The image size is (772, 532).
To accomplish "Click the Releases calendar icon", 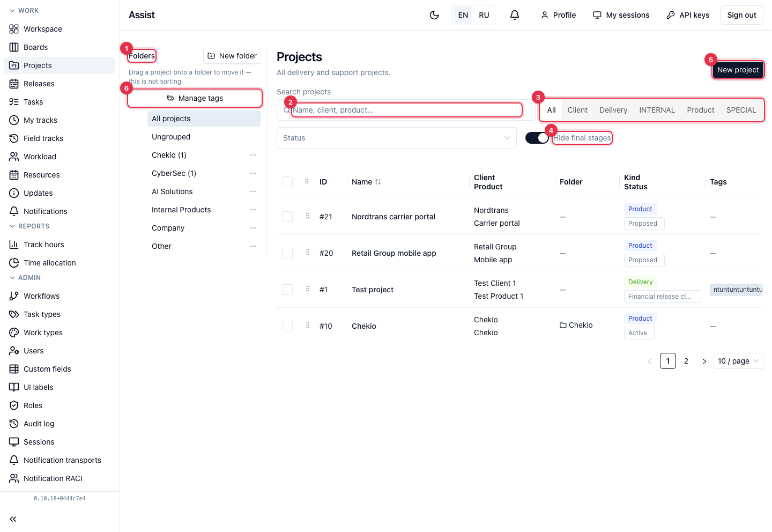I will click(14, 84).
